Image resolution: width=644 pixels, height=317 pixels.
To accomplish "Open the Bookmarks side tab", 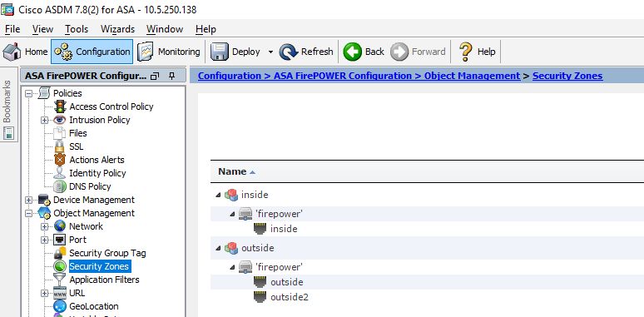I will pyautogui.click(x=7, y=102).
